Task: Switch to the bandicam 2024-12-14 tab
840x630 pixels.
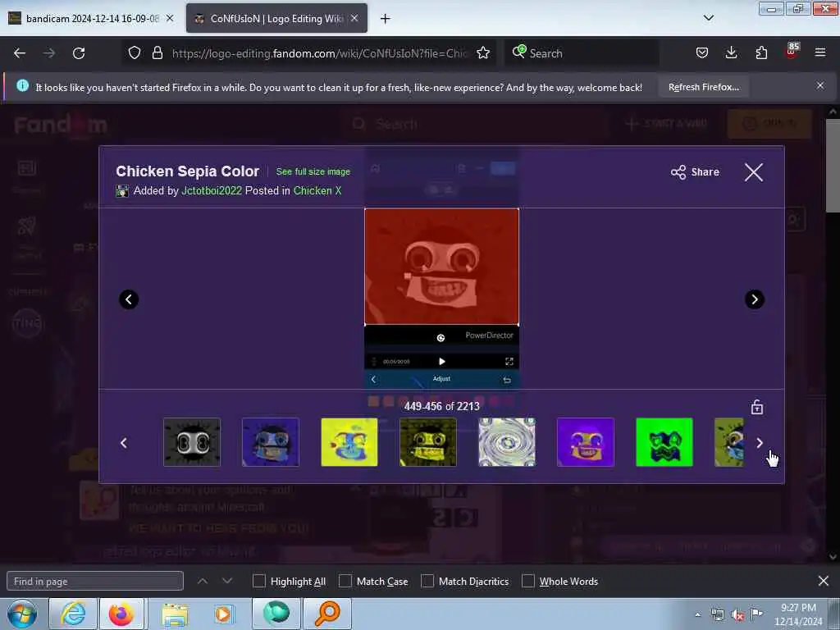Action: (91, 19)
